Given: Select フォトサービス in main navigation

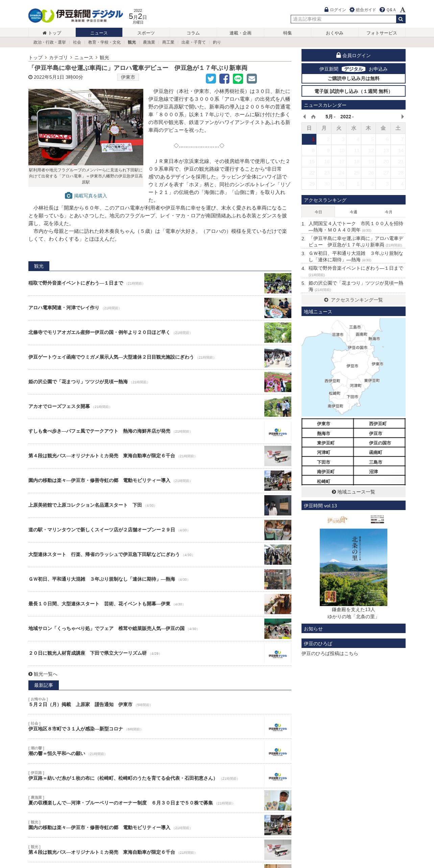Looking at the screenshot, I should (382, 33).
